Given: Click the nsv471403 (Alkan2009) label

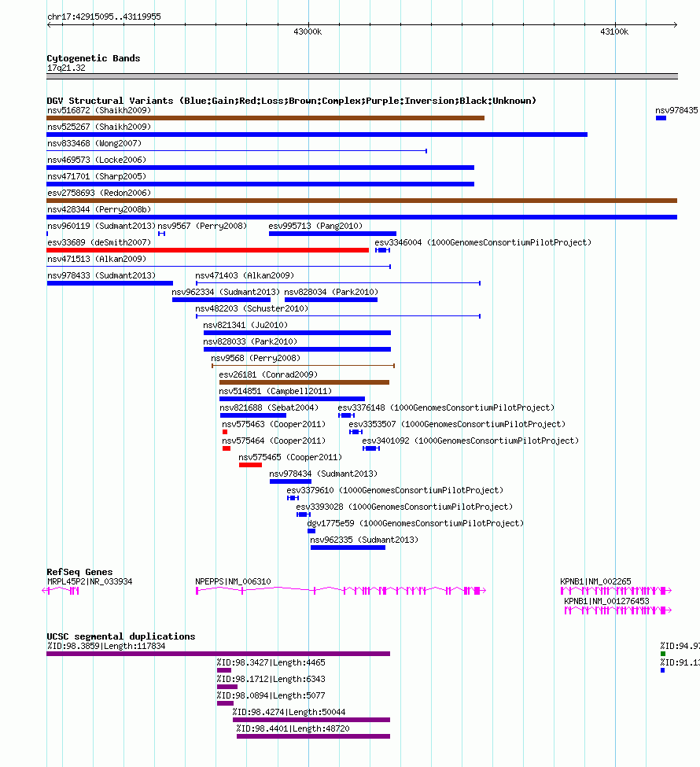Looking at the screenshot, I should [x=245, y=275].
